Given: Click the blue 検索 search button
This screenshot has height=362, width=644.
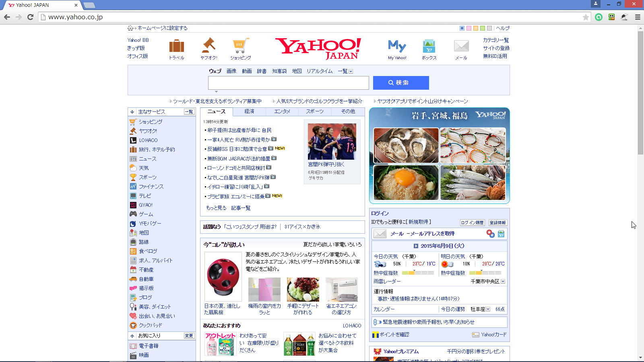Looking at the screenshot, I should pyautogui.click(x=401, y=83).
